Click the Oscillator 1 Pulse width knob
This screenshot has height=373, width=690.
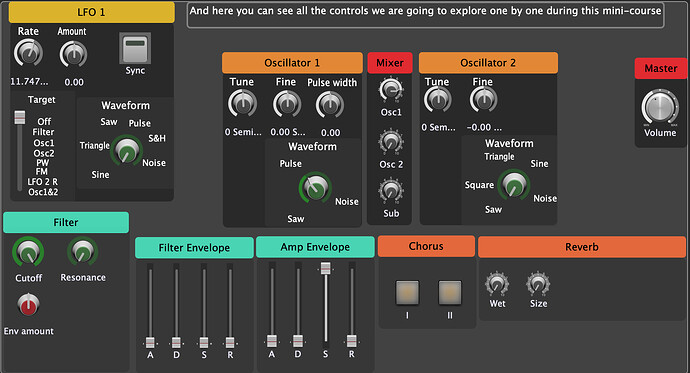point(330,105)
